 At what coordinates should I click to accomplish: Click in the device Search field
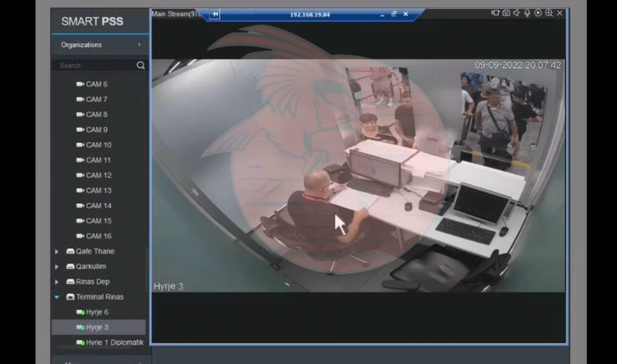tap(93, 66)
